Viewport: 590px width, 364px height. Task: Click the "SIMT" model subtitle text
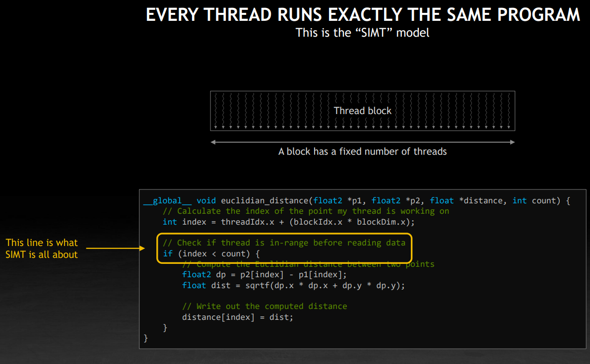[x=362, y=33]
